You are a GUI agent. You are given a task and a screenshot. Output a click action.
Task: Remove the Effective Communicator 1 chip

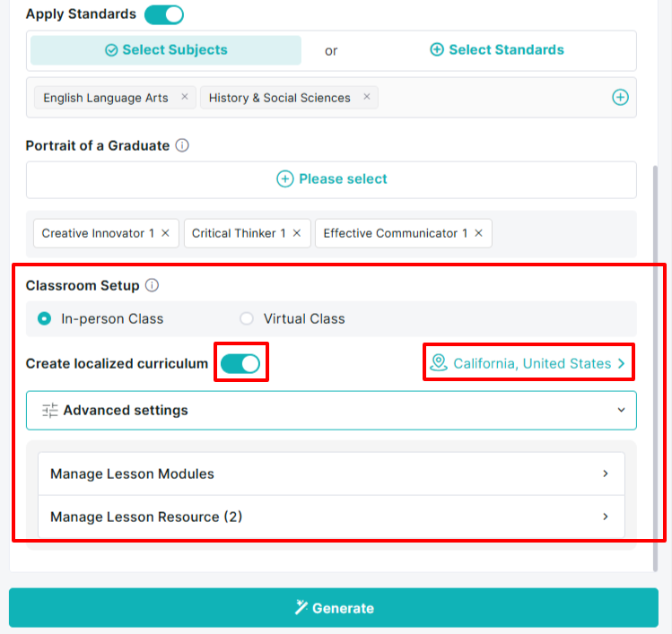[x=479, y=233]
